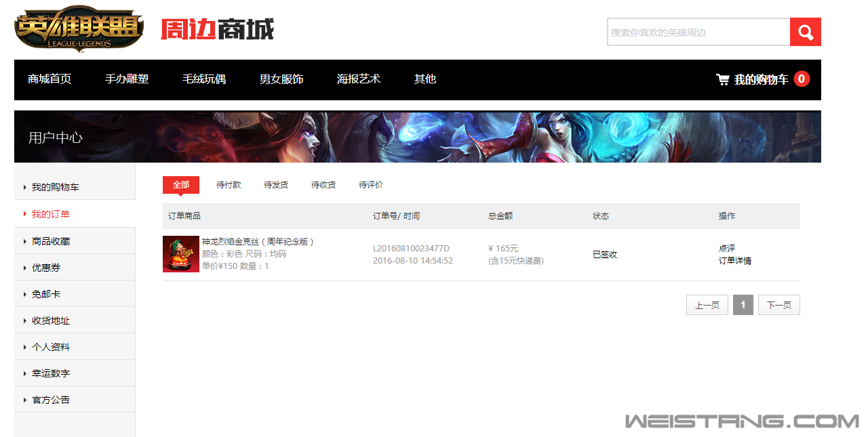Click the 订单商品 column header
This screenshot has height=437, width=868.
[x=184, y=216]
